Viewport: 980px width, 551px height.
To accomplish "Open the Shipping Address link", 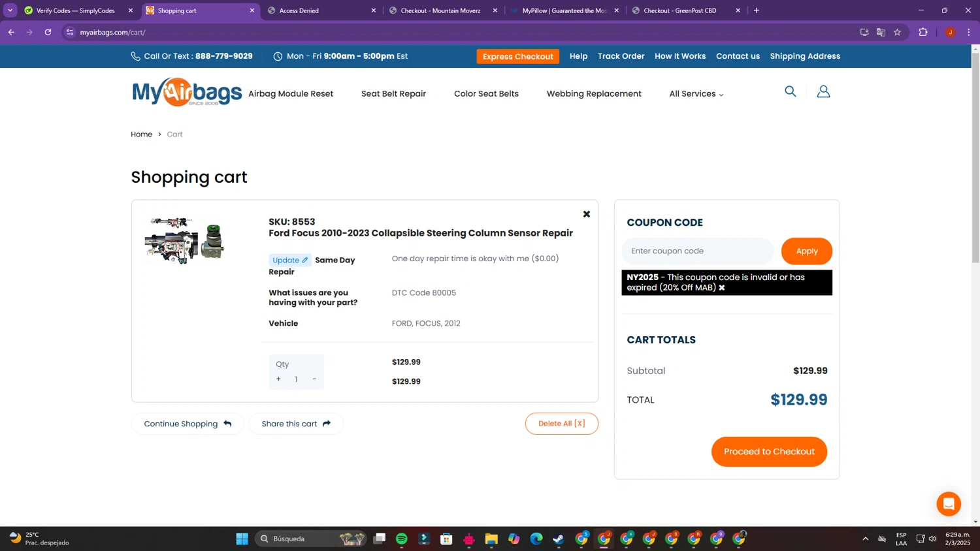I will point(805,56).
